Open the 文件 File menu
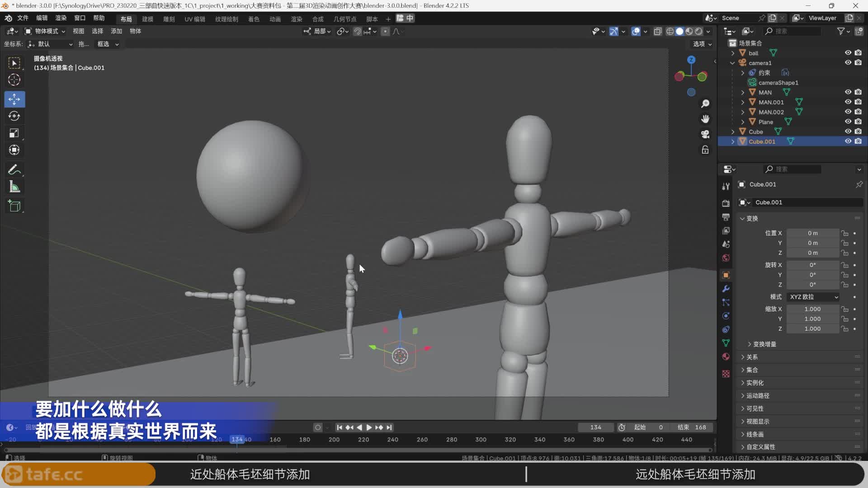This screenshot has height=488, width=868. 23,18
